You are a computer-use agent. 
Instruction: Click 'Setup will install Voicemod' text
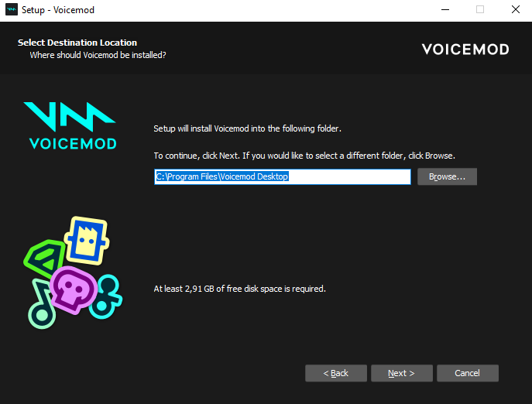click(247, 128)
